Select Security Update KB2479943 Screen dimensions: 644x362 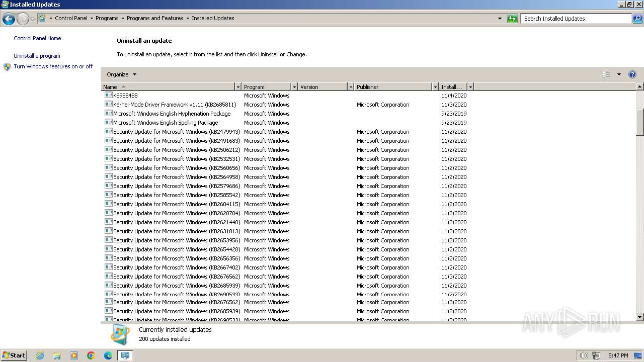tap(287, 132)
